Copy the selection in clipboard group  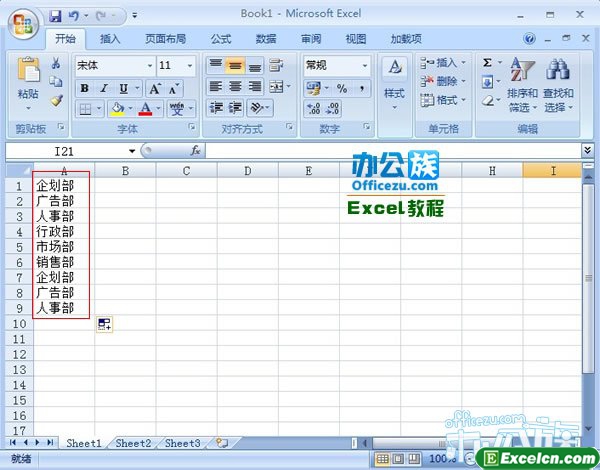click(x=56, y=82)
